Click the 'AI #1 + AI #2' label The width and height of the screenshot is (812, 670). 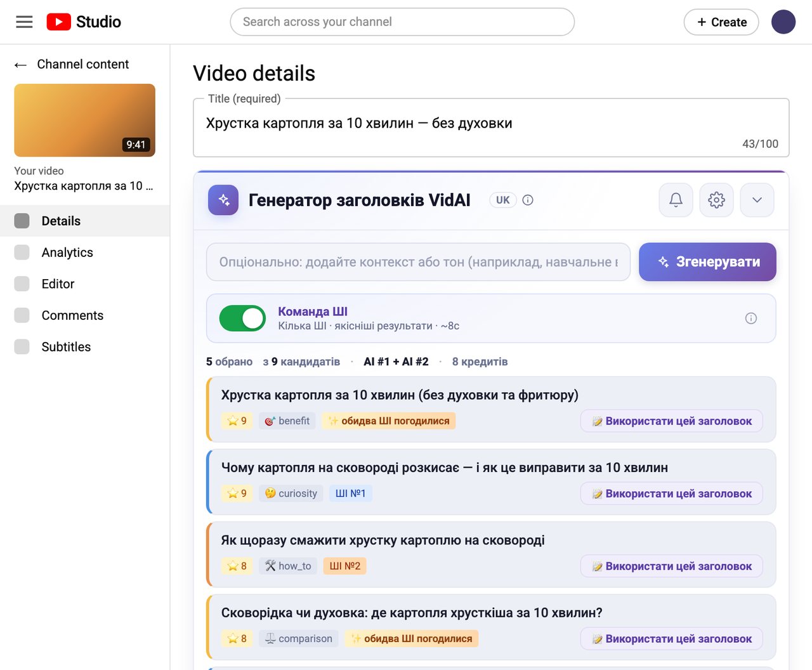pyautogui.click(x=396, y=362)
